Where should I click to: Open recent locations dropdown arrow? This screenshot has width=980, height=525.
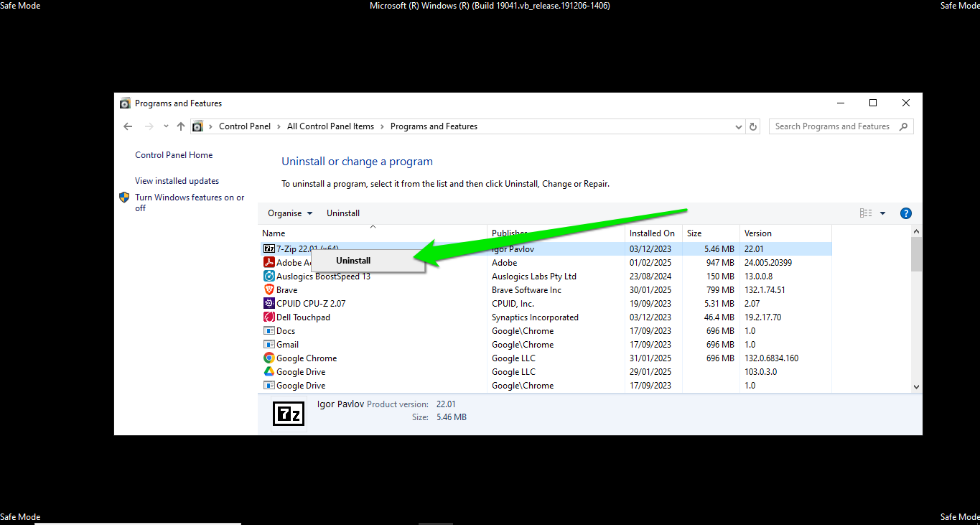pyautogui.click(x=166, y=126)
